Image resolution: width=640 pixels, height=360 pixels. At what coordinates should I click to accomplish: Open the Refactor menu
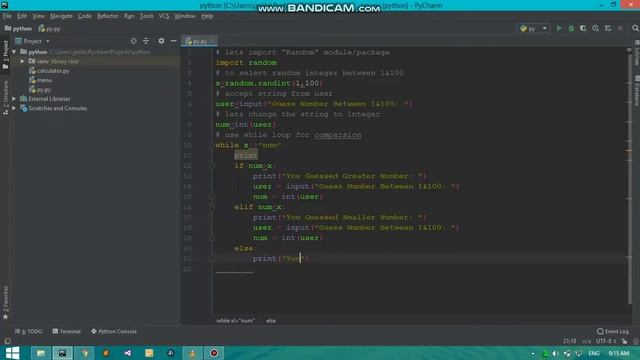(107, 16)
